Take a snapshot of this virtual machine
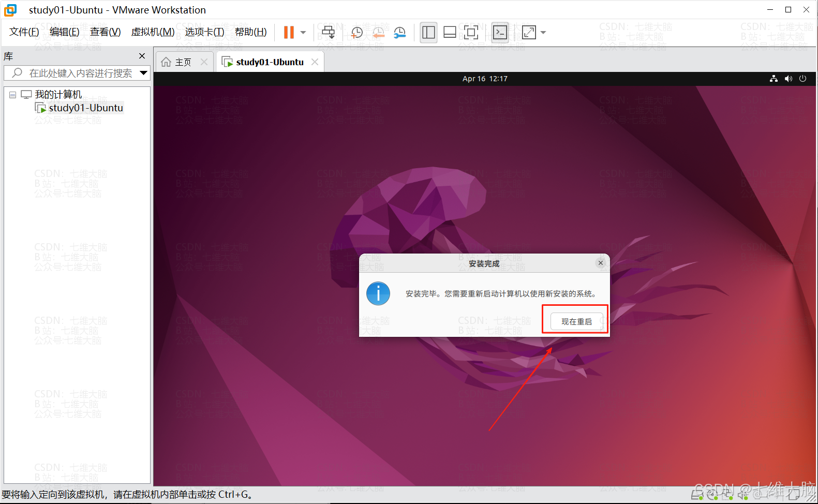818x504 pixels. pos(357,33)
